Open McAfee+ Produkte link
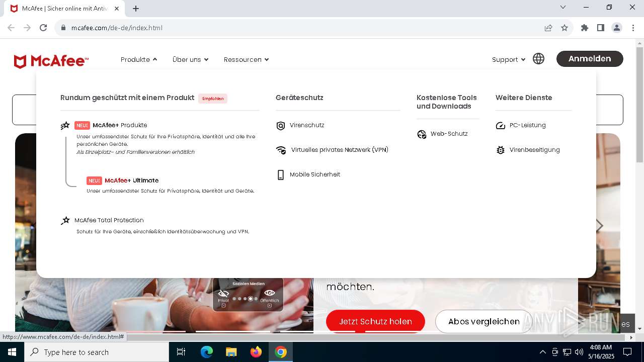This screenshot has height=362, width=644. pyautogui.click(x=120, y=125)
